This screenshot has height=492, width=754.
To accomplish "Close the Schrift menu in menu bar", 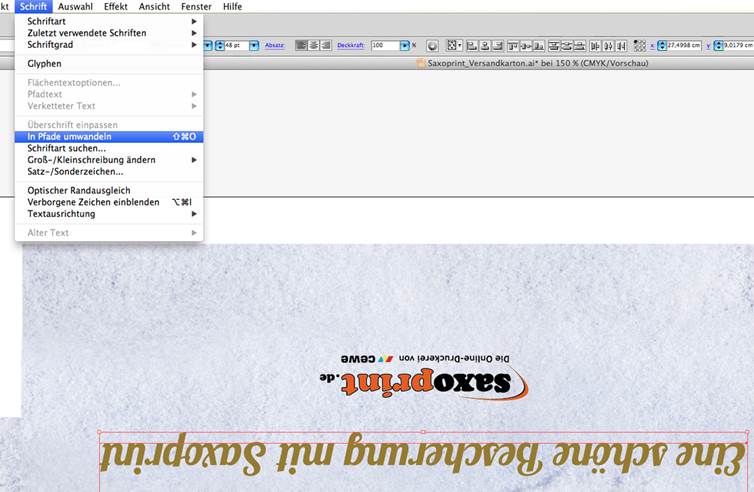I will pos(33,6).
